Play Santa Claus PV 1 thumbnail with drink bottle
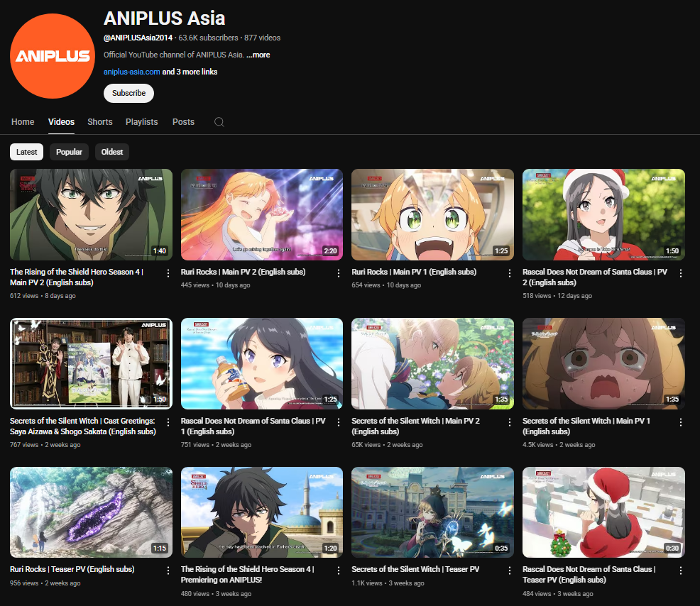This screenshot has width=700, height=606. point(261,364)
